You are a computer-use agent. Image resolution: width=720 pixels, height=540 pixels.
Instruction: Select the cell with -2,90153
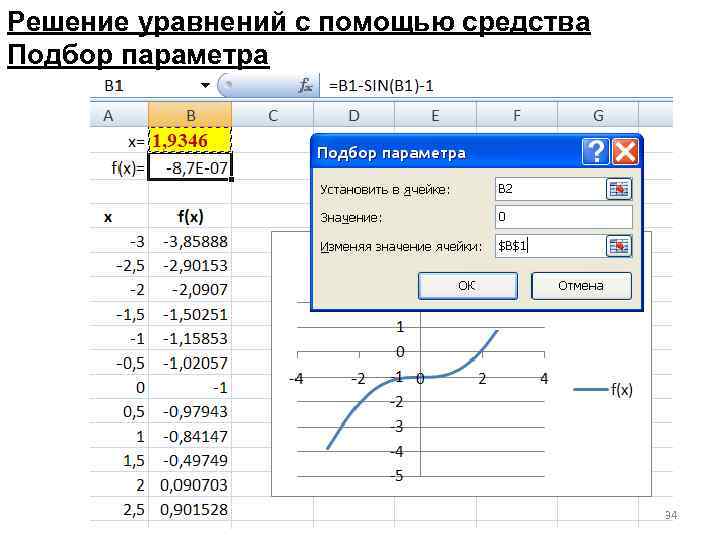[x=190, y=265]
